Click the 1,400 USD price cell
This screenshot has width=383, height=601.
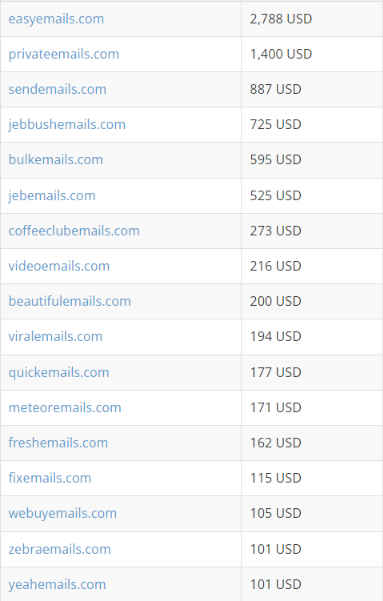[312, 54]
